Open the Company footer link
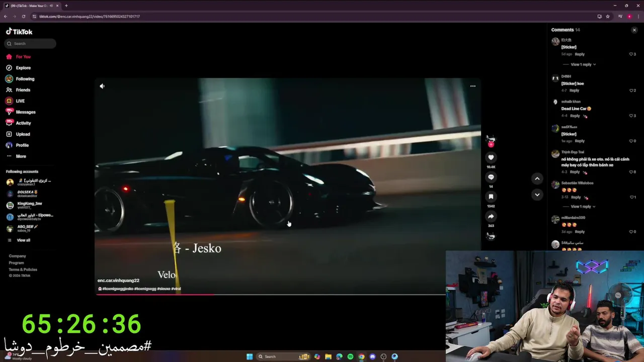 [17, 256]
